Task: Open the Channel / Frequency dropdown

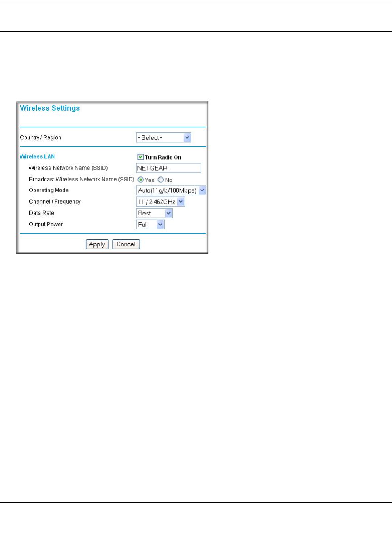Action: [x=160, y=202]
